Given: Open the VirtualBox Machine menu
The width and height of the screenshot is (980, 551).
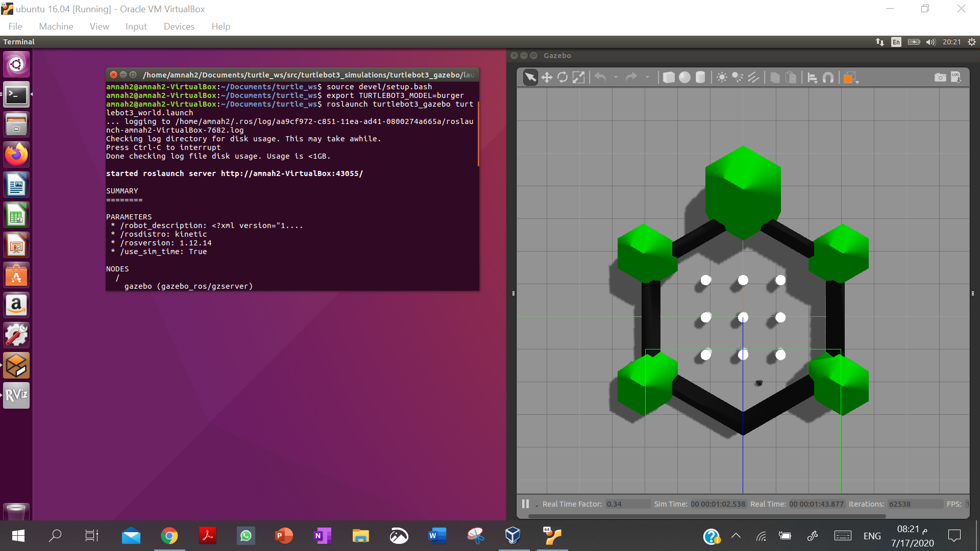Looking at the screenshot, I should pos(56,27).
